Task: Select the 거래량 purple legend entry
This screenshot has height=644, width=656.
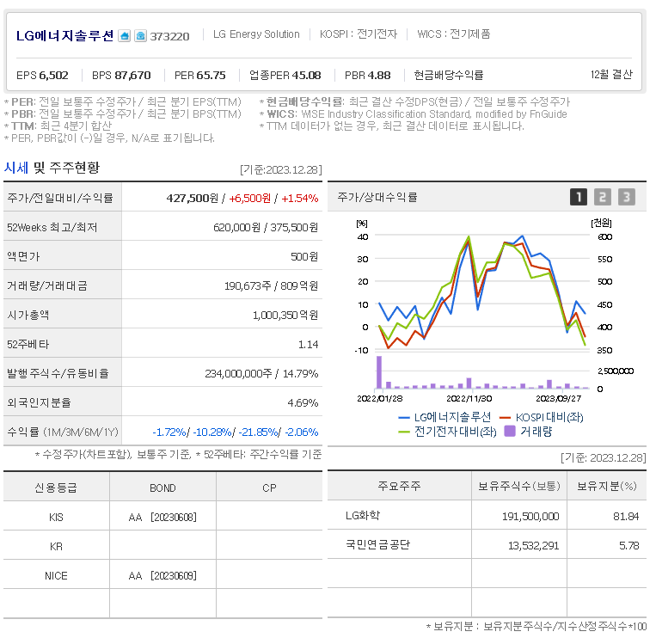Action: click(529, 431)
